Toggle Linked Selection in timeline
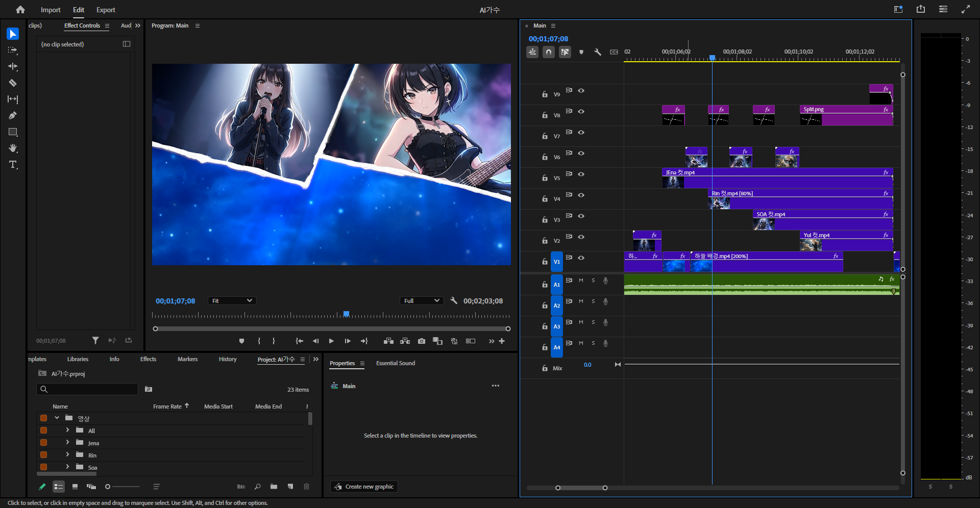Screen dimensions: 980x508 pyautogui.click(x=565, y=52)
